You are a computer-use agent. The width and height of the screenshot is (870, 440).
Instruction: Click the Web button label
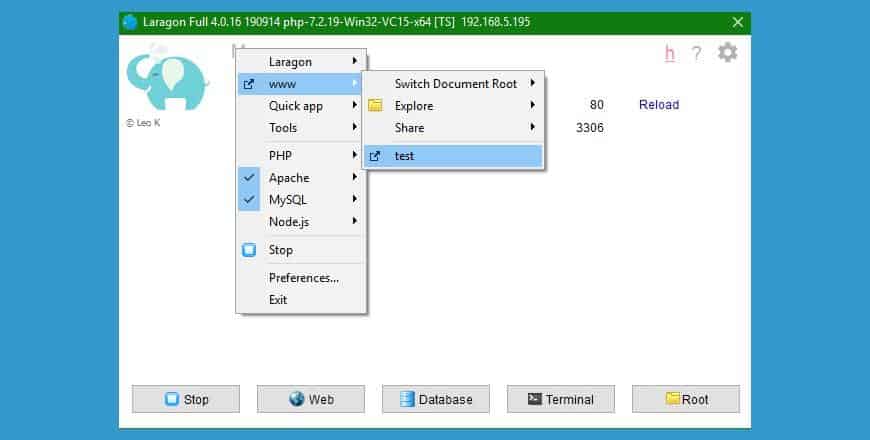tap(321, 399)
